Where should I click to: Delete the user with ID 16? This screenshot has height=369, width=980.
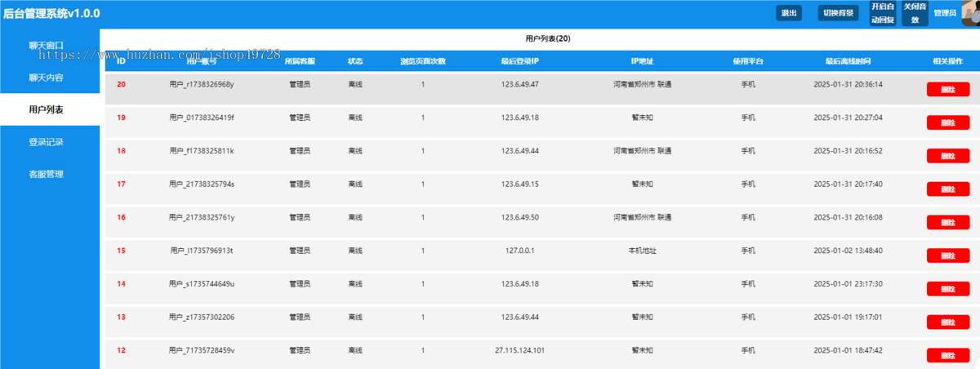coord(947,222)
